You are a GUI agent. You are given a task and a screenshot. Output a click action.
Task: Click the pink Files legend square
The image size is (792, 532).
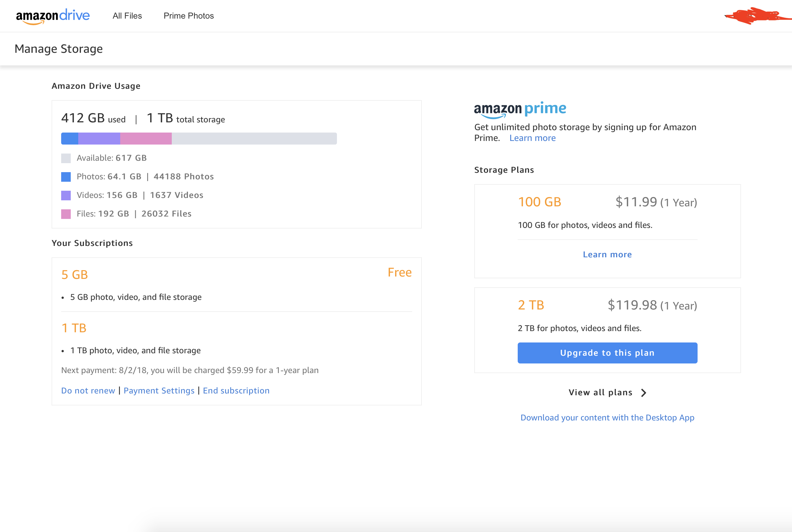tap(66, 214)
